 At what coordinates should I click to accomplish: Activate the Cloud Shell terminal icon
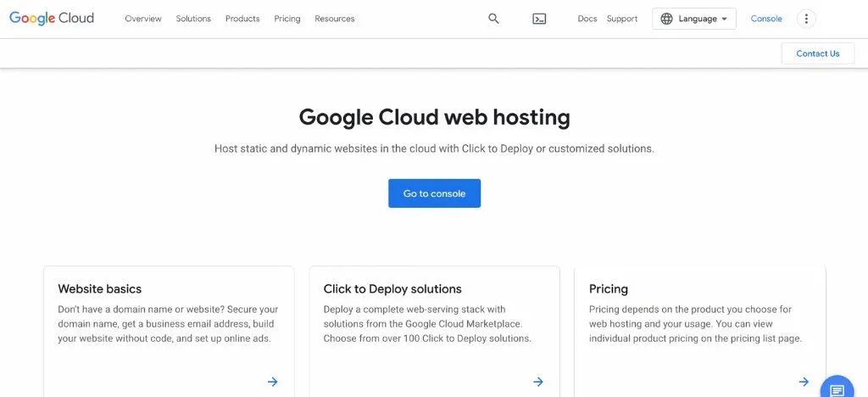[x=539, y=19]
